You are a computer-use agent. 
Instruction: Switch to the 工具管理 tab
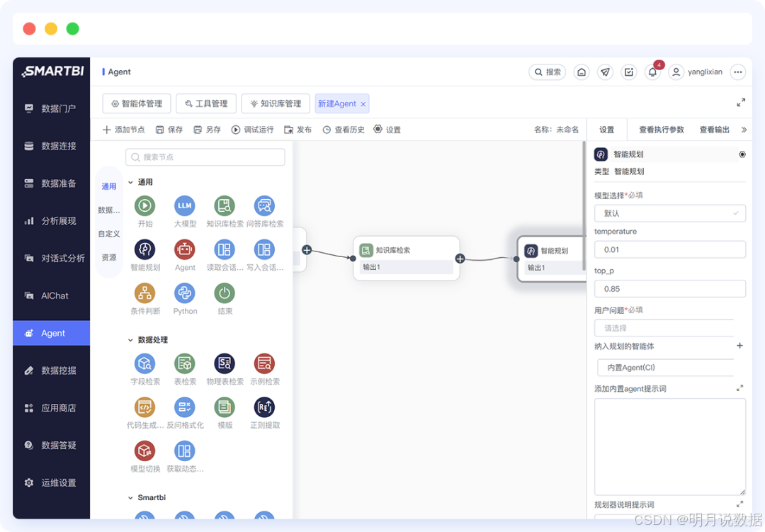206,103
